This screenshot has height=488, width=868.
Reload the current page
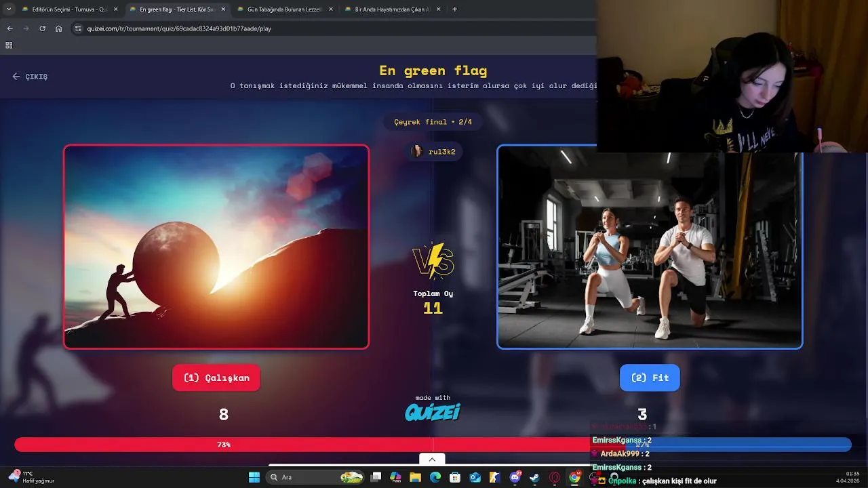click(42, 28)
